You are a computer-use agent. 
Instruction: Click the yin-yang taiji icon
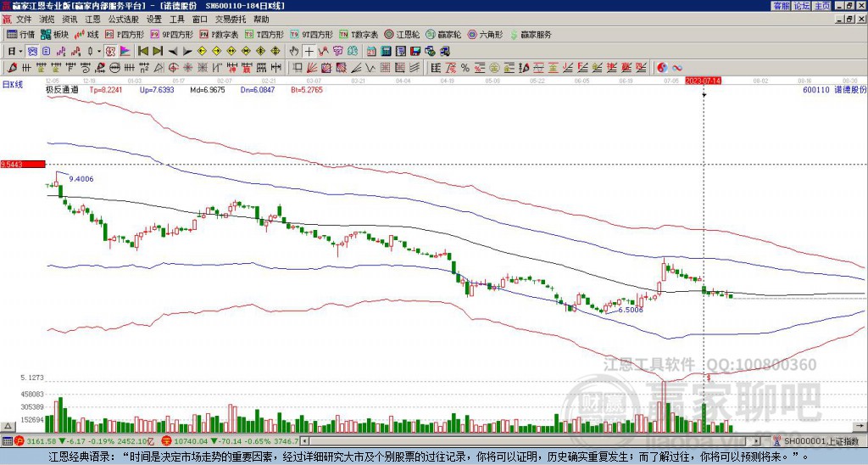coord(662,68)
